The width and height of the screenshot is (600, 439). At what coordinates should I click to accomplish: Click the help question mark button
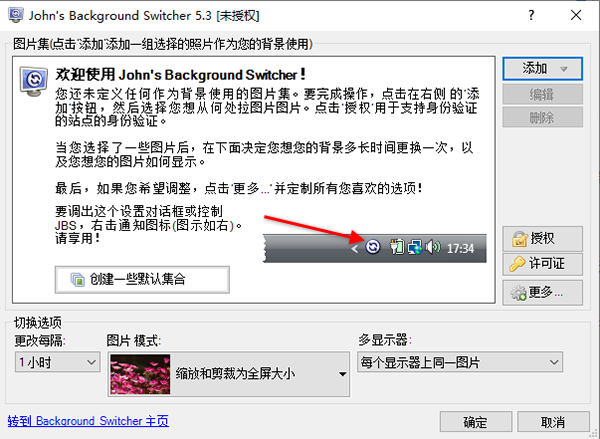point(531,15)
